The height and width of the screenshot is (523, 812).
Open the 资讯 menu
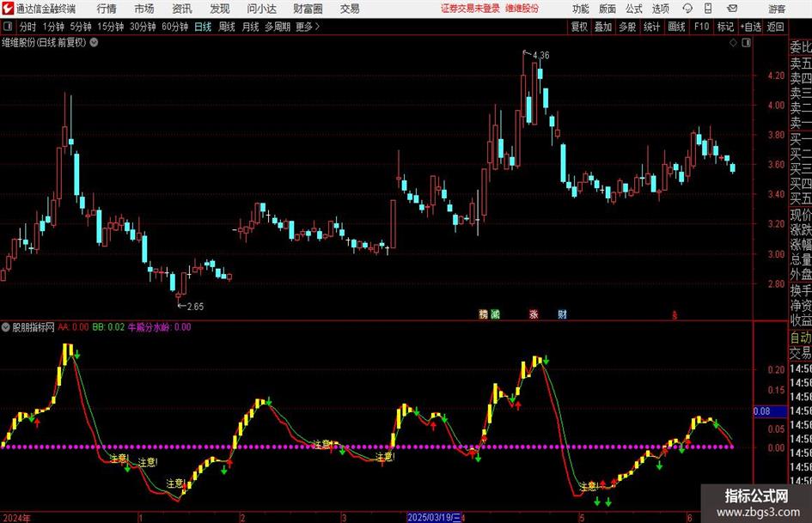[x=182, y=9]
